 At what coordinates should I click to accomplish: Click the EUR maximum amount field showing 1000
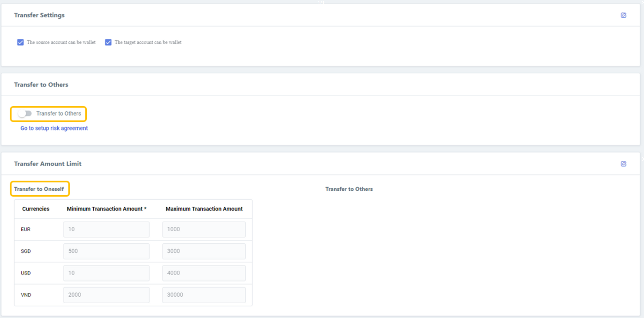tap(204, 229)
